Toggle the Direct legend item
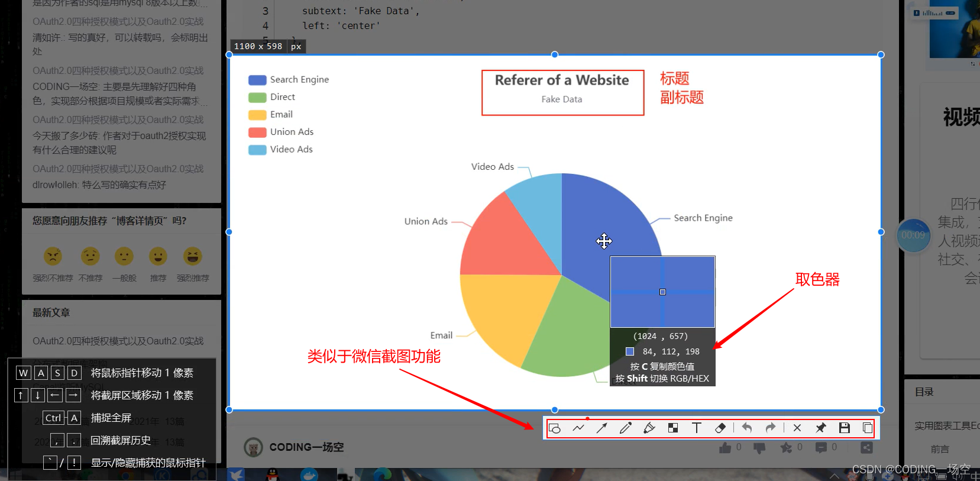 (272, 97)
